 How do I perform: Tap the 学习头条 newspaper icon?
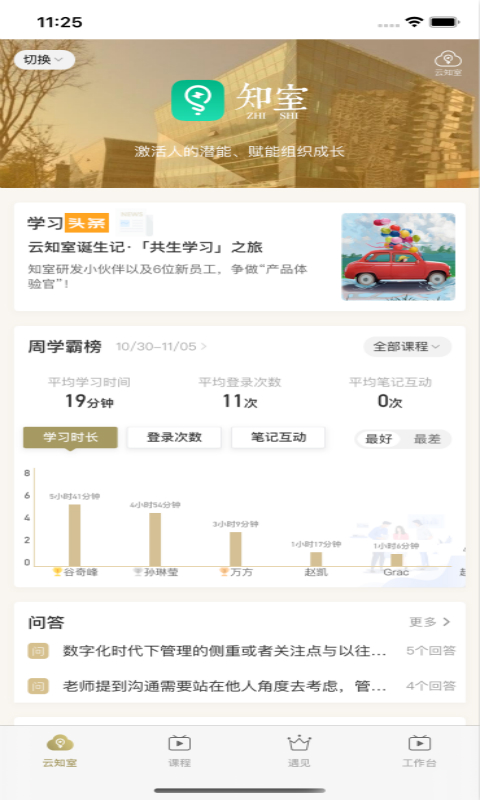click(134, 222)
